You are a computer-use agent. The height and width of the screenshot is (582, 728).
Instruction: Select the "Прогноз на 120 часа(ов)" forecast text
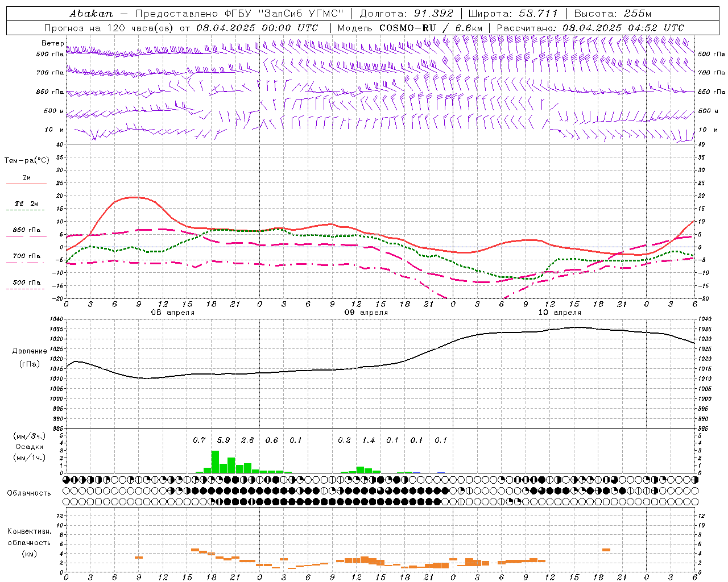(110, 28)
